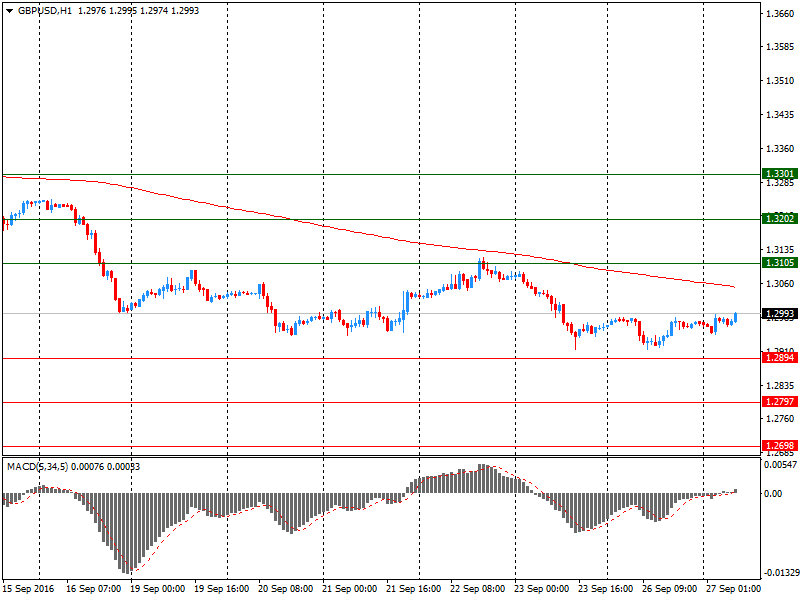Screen dimensions: 800x600
Task: Select the 1.3301 green resistance level label
Action: point(780,174)
